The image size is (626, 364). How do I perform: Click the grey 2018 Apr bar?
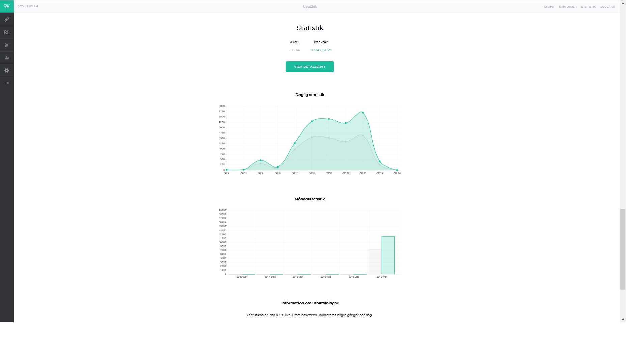click(375, 262)
